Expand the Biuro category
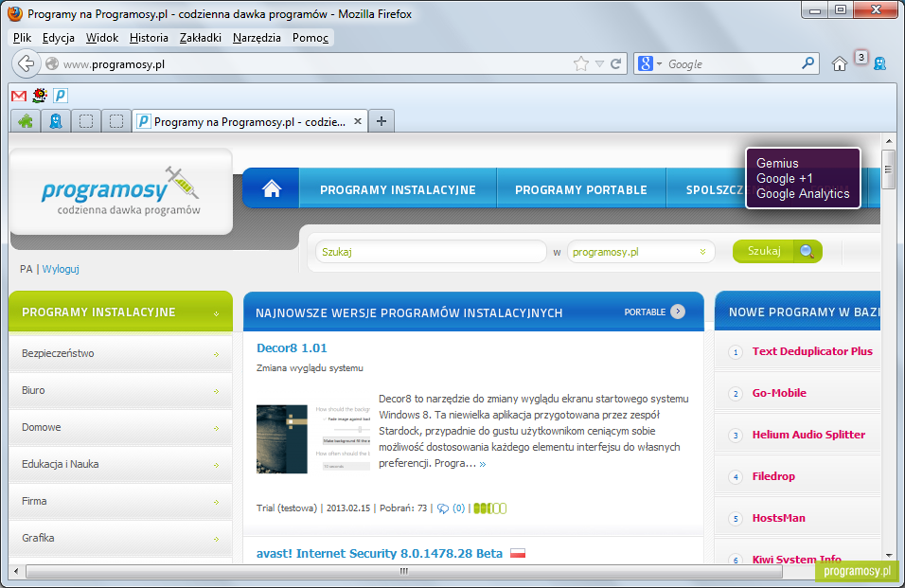 (120, 390)
